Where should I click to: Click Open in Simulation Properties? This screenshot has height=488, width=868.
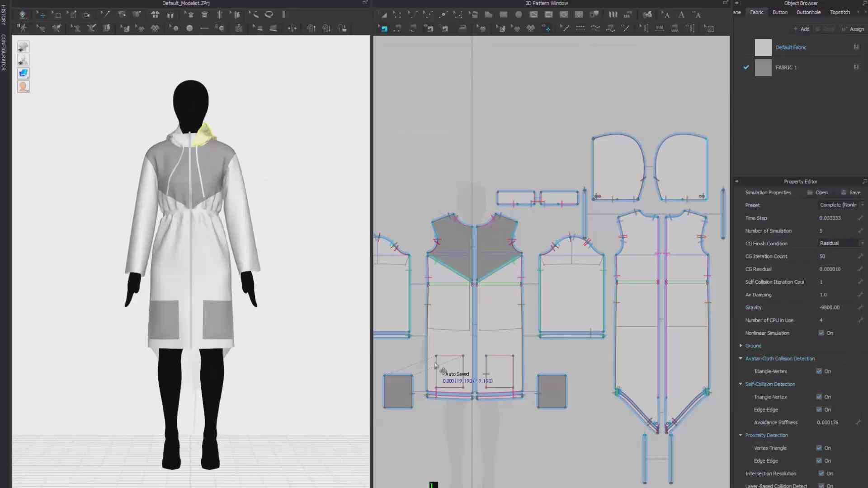coord(817,192)
